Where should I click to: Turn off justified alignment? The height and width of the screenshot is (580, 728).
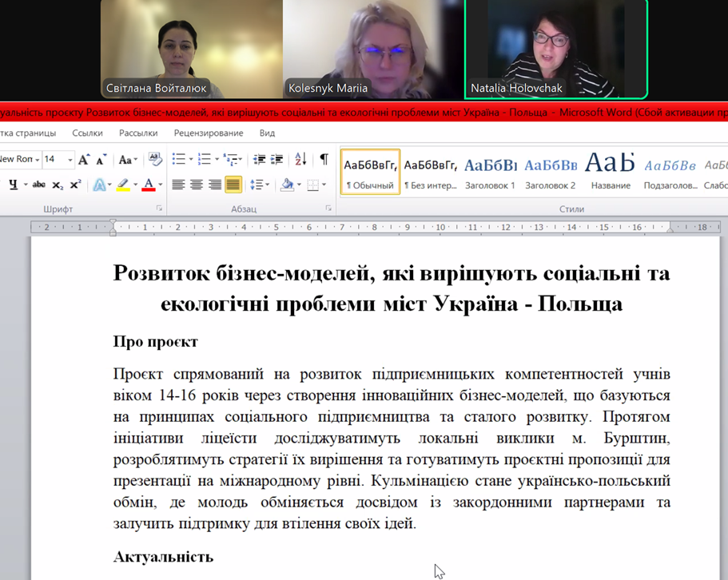click(x=233, y=185)
